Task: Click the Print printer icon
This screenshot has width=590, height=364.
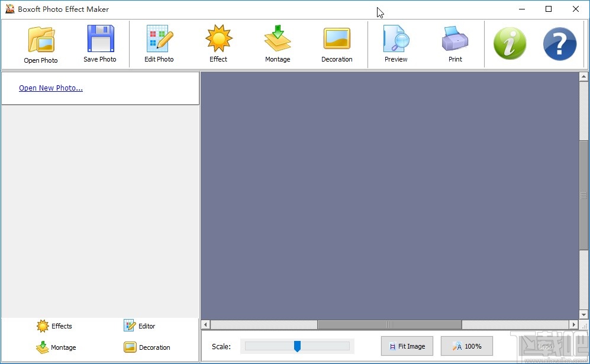Action: [x=455, y=40]
